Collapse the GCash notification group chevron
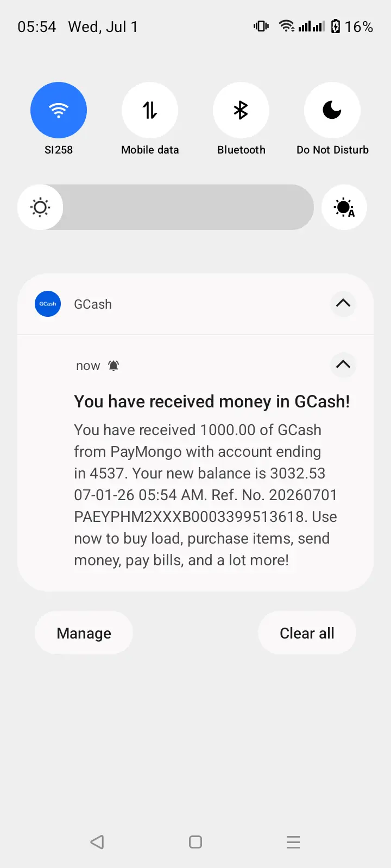 click(x=343, y=303)
